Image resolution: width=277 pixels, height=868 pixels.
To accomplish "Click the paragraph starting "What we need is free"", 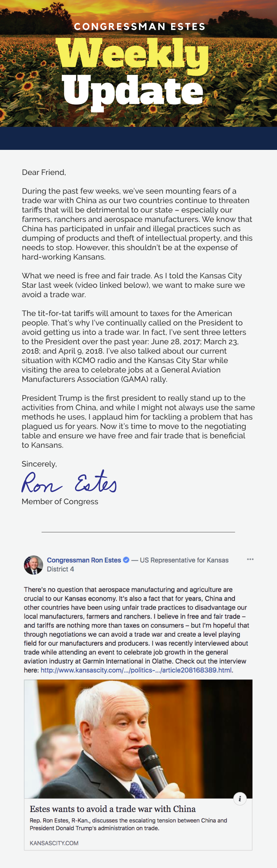I will (x=133, y=285).
